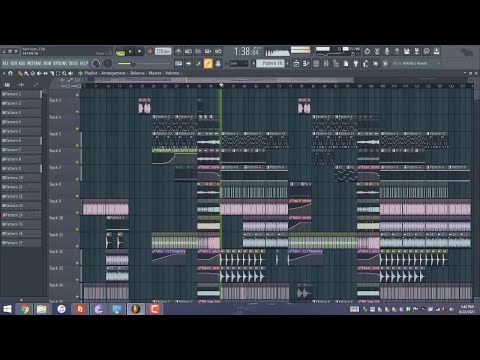Click the playlist magnet snap icon
The height and width of the screenshot is (360, 480).
(10, 73)
